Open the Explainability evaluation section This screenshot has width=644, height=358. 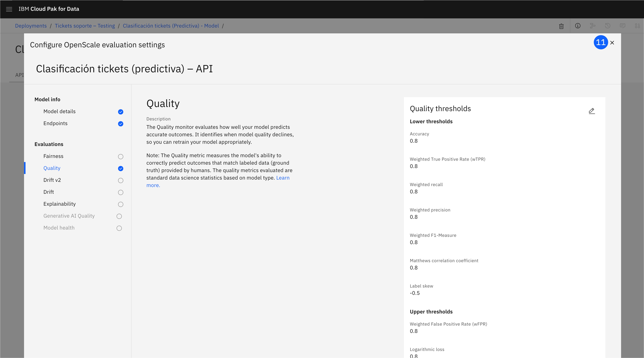[x=60, y=204]
